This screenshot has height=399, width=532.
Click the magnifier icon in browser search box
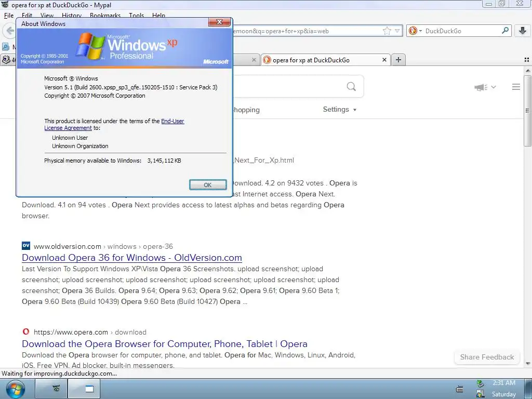pos(505,31)
